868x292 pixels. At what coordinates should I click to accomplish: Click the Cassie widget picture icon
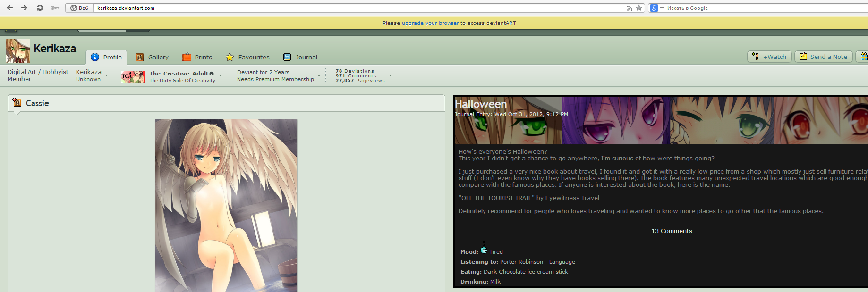17,102
